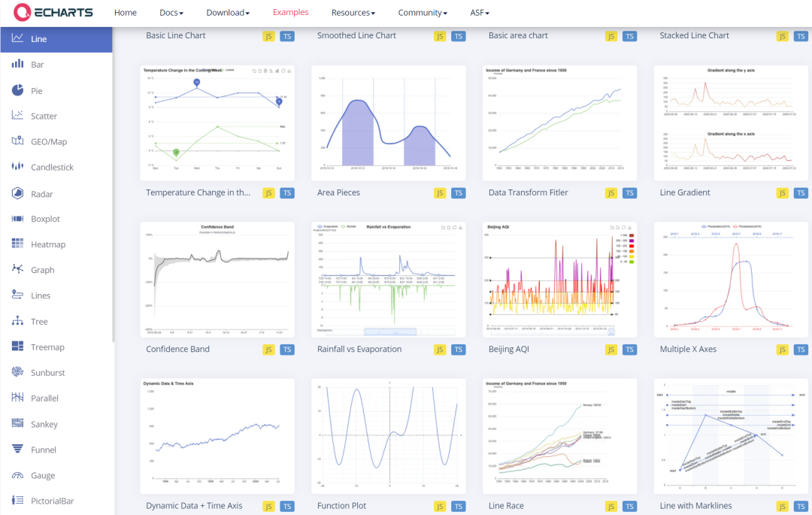This screenshot has width=812, height=515.
Task: Select the Radar icon in sidebar
Action: click(17, 193)
